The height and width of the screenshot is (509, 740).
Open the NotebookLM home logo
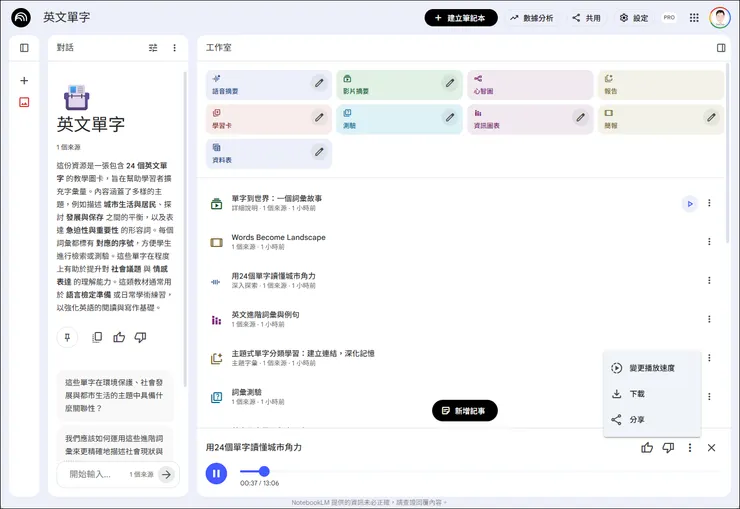[21, 18]
